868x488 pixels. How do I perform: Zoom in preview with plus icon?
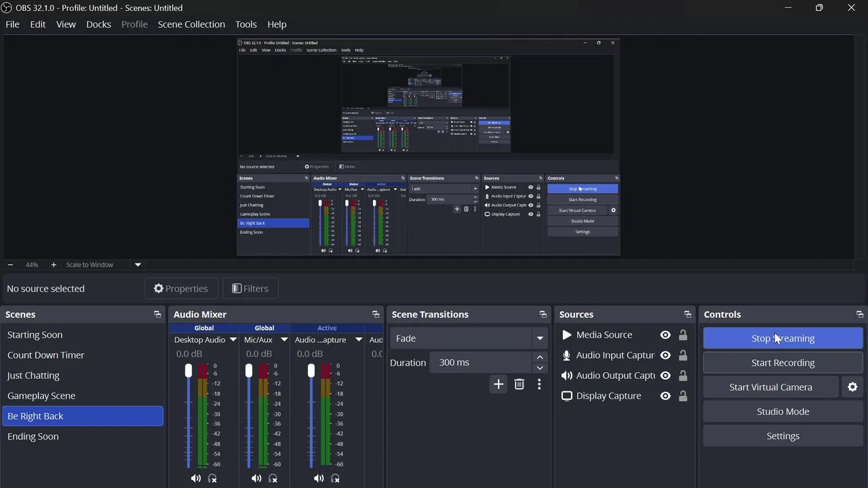click(54, 265)
